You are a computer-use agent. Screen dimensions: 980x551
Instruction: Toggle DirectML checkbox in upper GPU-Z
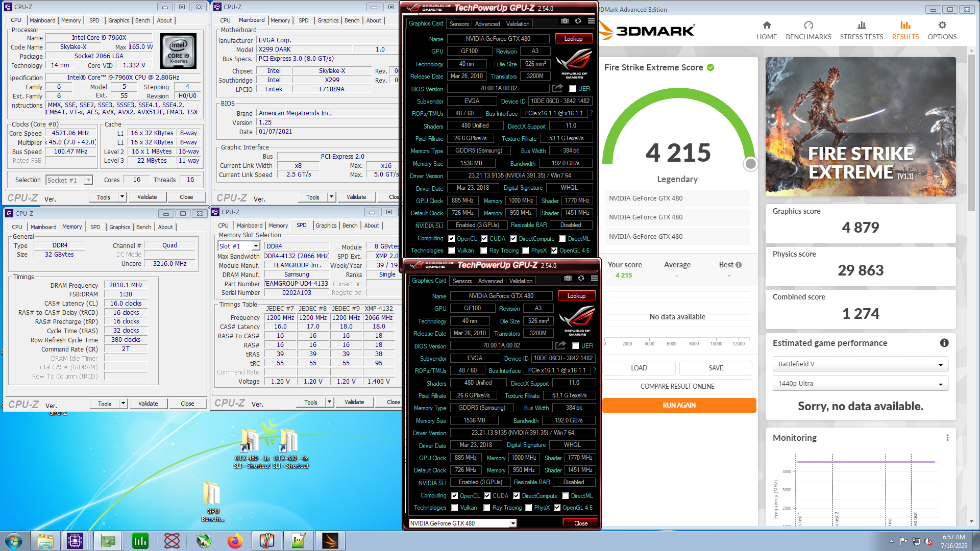[562, 239]
